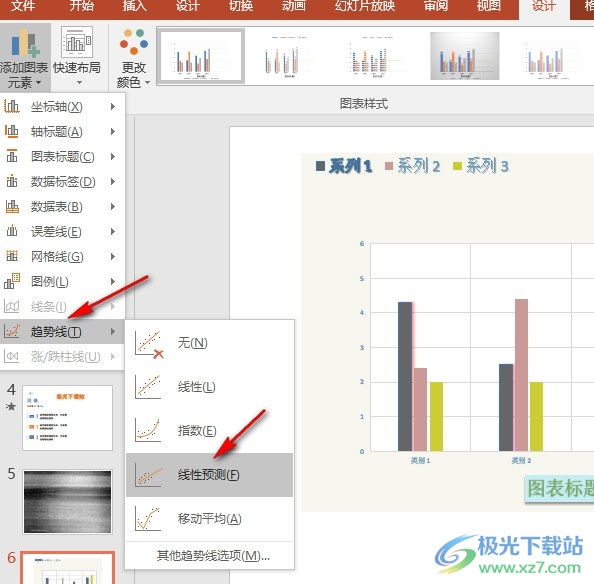Image resolution: width=594 pixels, height=584 pixels.
Task: Click the exponential curve trendline icon
Action: (x=148, y=431)
